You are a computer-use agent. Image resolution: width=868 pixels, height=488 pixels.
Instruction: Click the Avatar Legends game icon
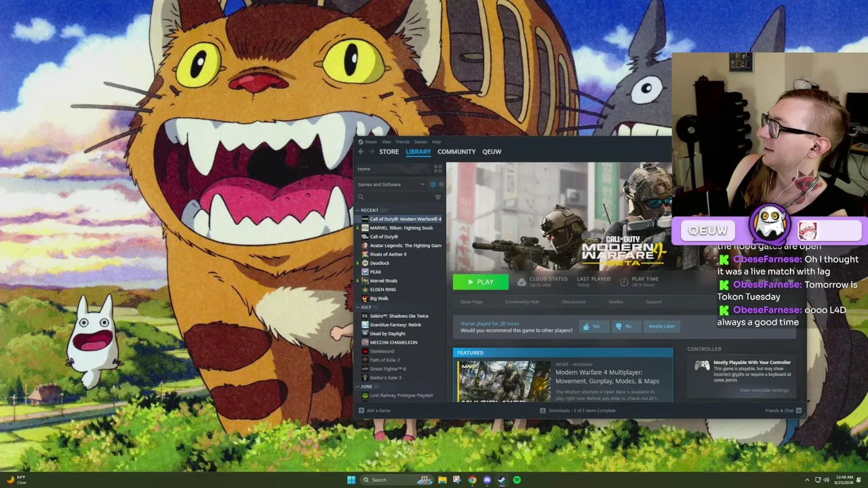point(365,245)
